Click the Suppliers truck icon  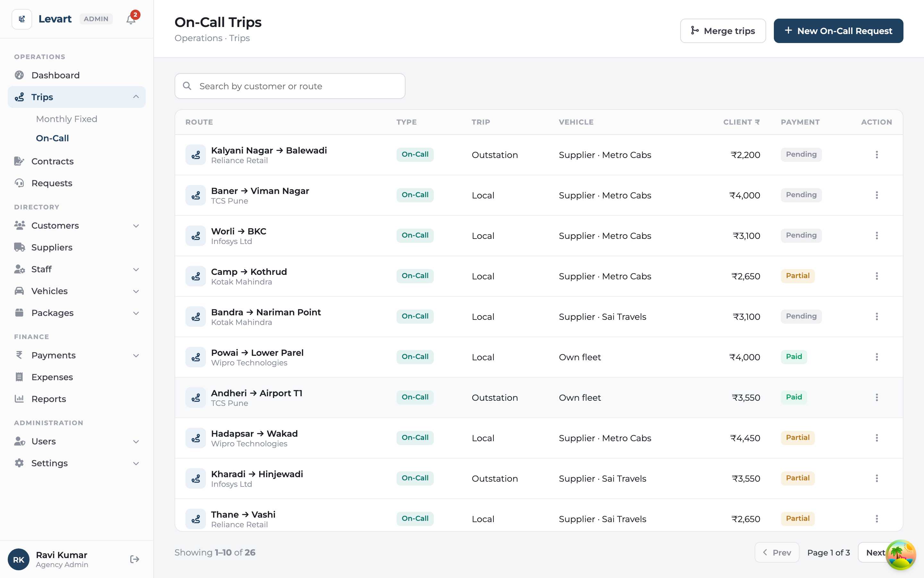coord(19,247)
